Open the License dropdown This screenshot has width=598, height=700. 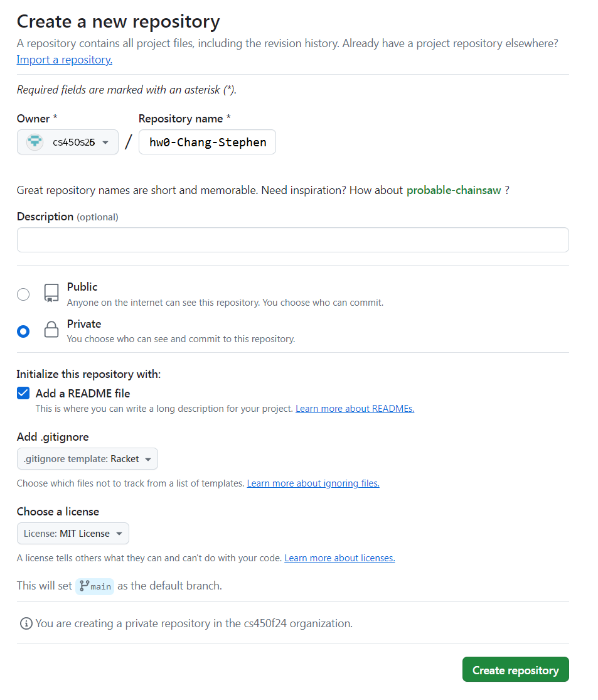click(x=73, y=534)
